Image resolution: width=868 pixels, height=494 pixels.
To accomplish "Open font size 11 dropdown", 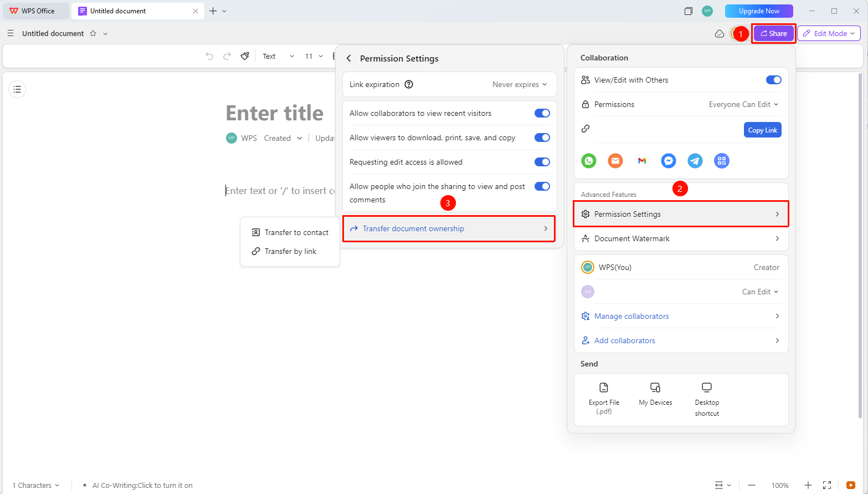I will tap(314, 56).
